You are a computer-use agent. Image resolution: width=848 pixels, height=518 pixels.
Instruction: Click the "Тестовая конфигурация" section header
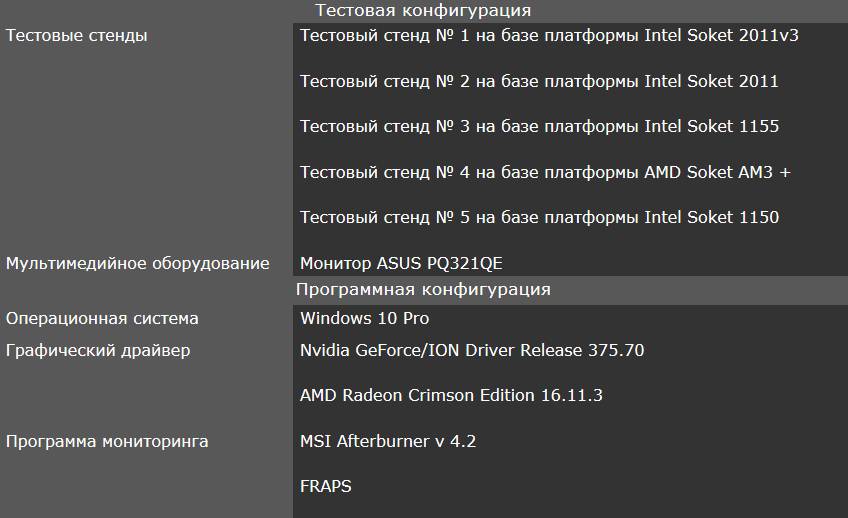(x=423, y=11)
